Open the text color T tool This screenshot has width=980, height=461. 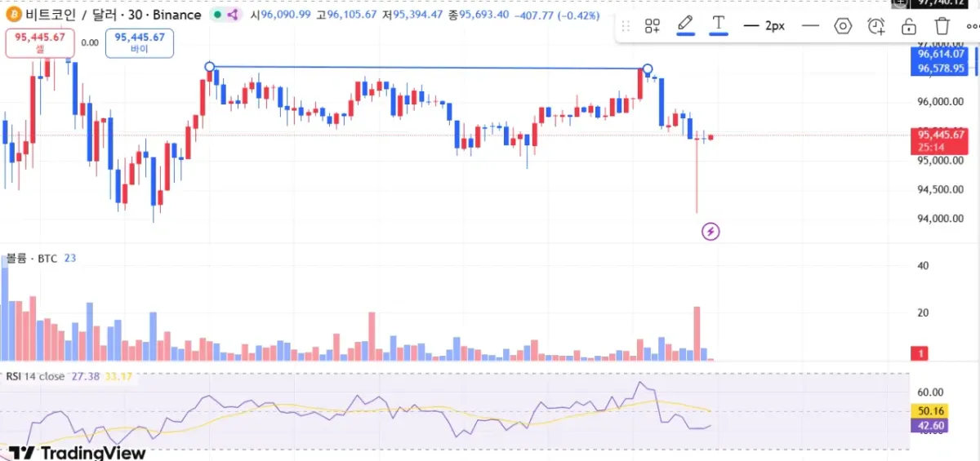coord(719,24)
